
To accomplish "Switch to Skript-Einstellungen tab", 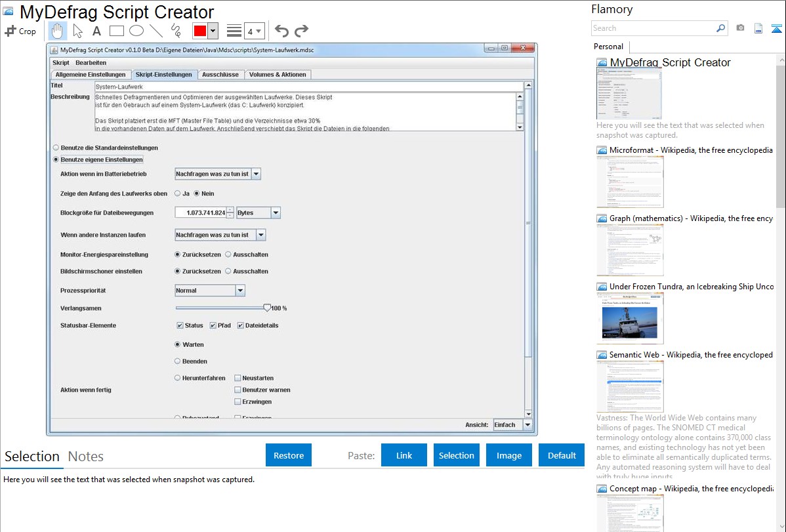I will 163,75.
